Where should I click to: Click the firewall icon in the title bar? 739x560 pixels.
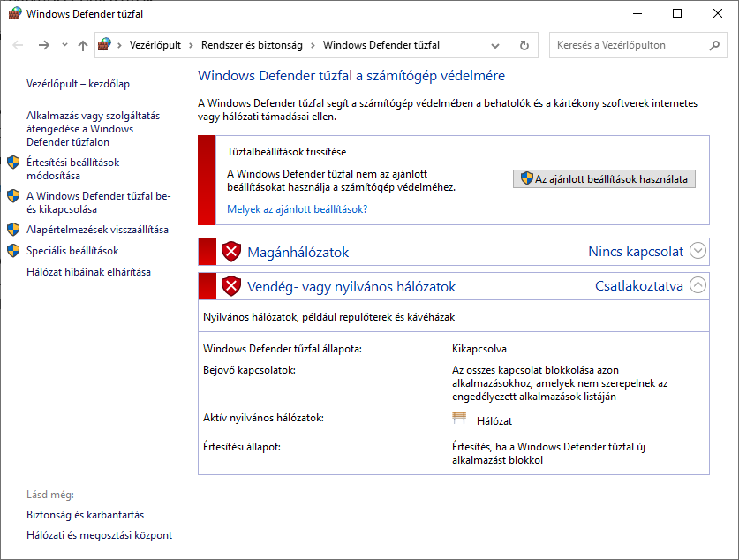[x=15, y=13]
